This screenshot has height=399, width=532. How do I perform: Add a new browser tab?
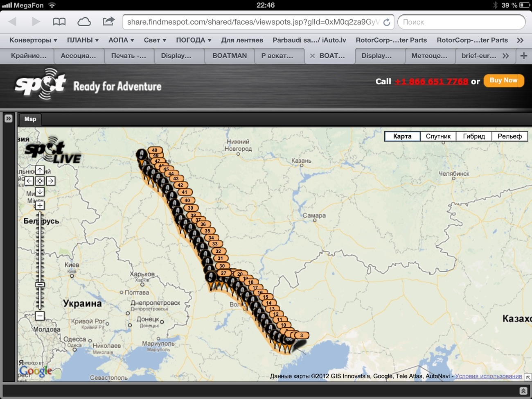coord(523,56)
